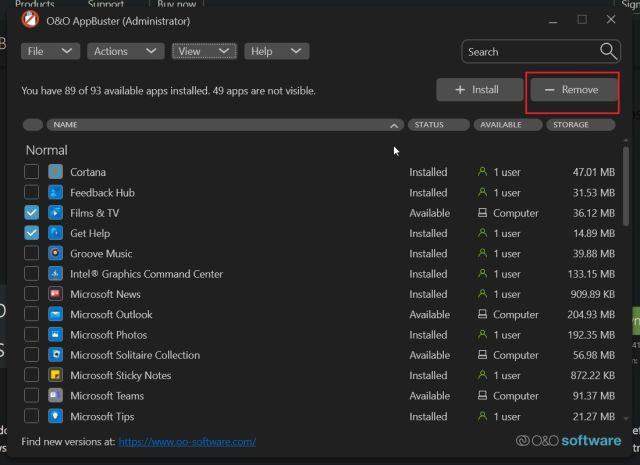Screen dimensions: 640x465
Task: Tick the Intel Graphics Command Center checkbox
Action: click(31, 274)
